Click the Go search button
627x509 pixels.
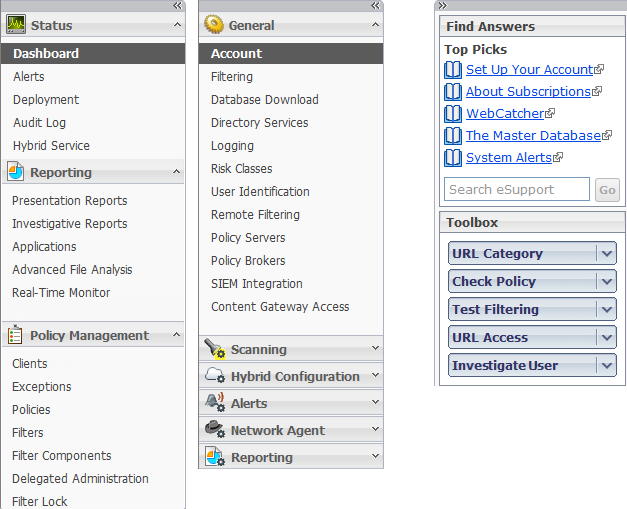[607, 190]
